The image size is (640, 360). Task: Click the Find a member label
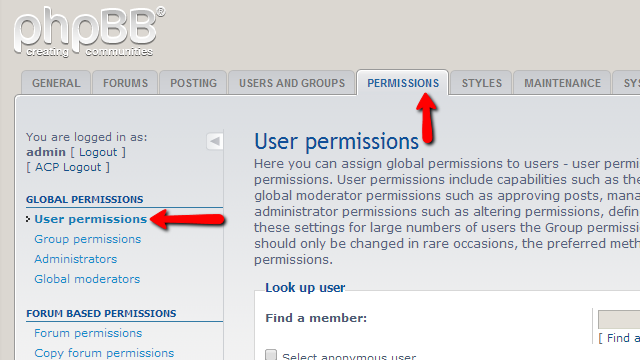point(316,318)
